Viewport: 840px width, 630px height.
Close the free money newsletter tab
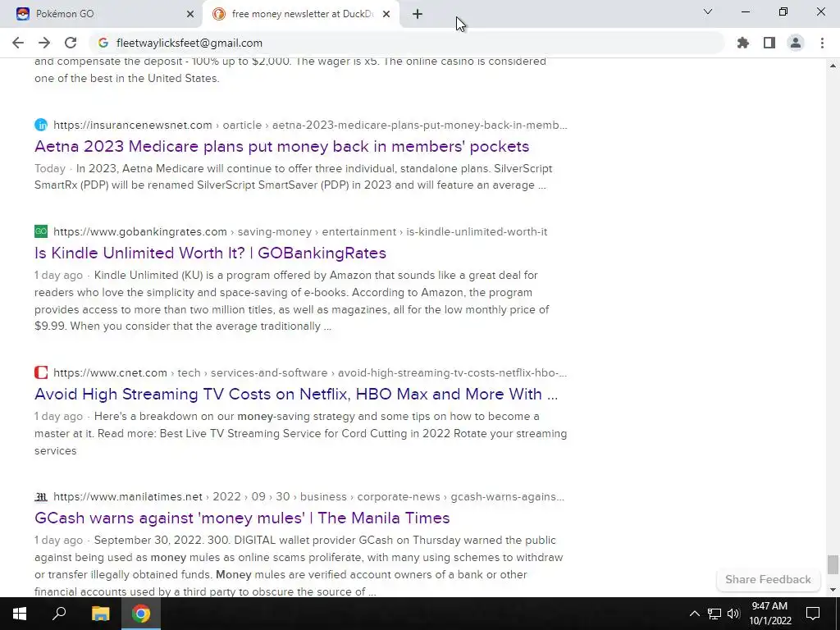(x=386, y=15)
